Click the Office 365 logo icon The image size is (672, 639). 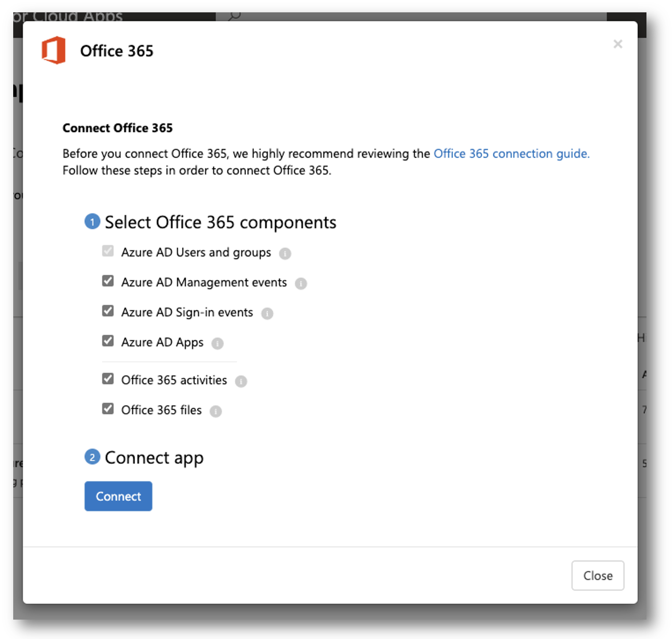click(54, 50)
